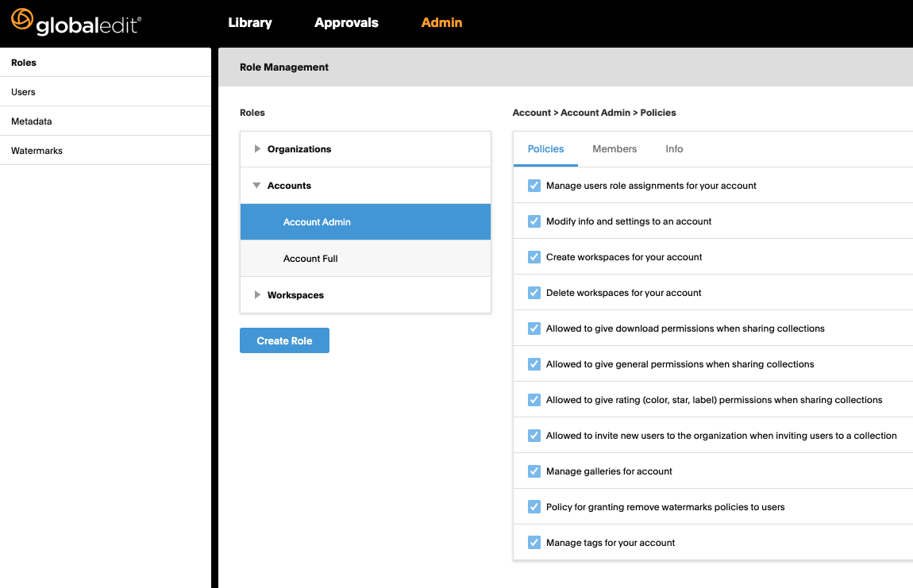This screenshot has width=913, height=588.
Task: Expand the Workspaces triangle arrow
Action: tap(257, 294)
